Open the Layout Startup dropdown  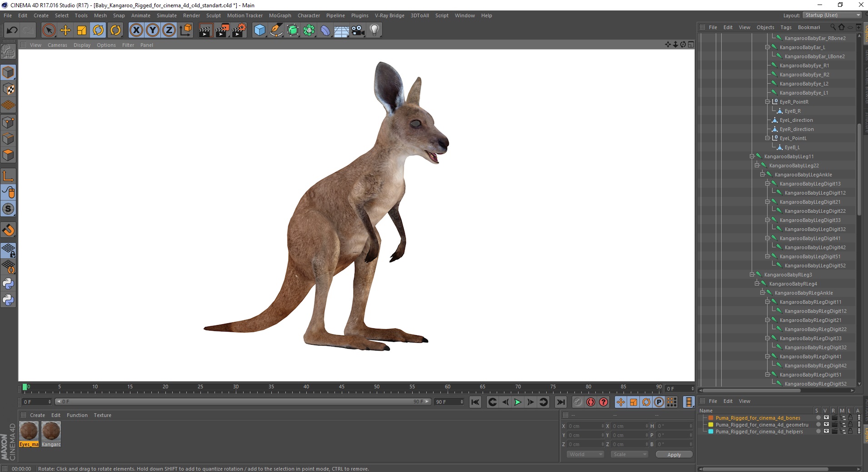(832, 15)
